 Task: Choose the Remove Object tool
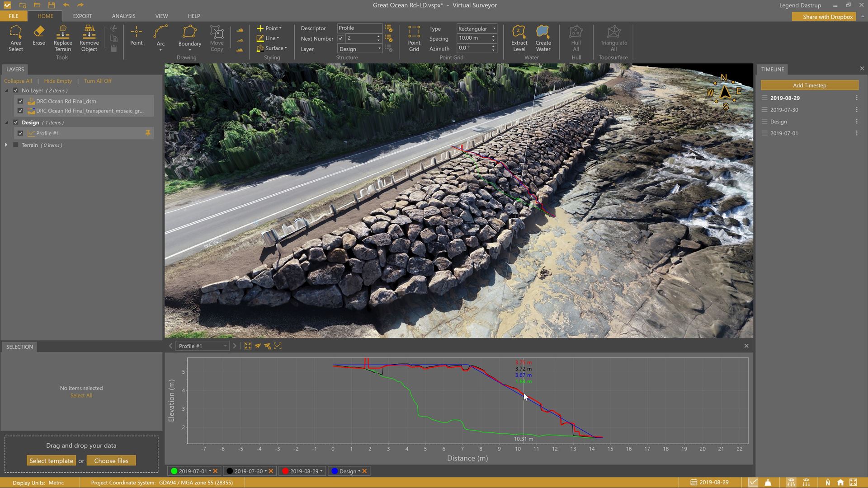coord(89,38)
